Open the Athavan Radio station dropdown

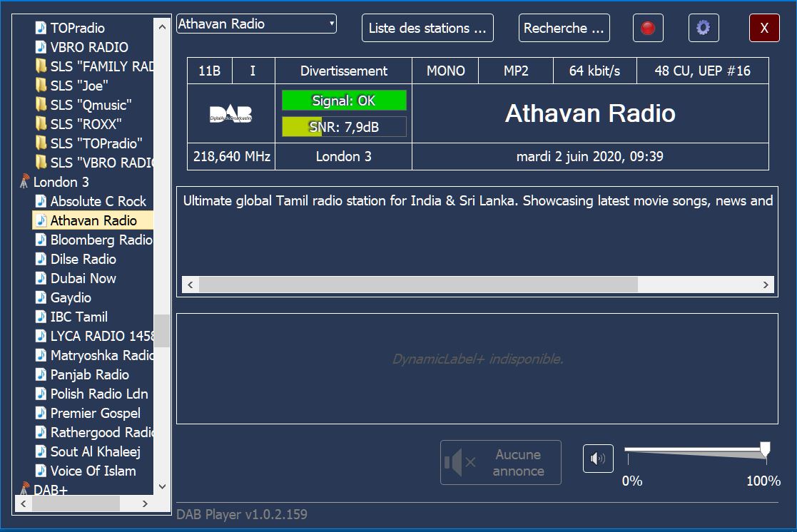256,24
